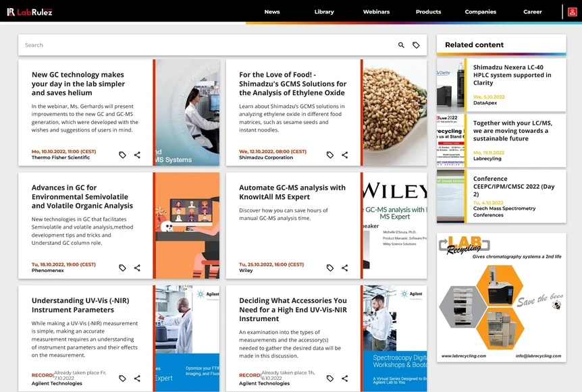Tag the Thermo Fisher GC technology webinar

point(122,155)
